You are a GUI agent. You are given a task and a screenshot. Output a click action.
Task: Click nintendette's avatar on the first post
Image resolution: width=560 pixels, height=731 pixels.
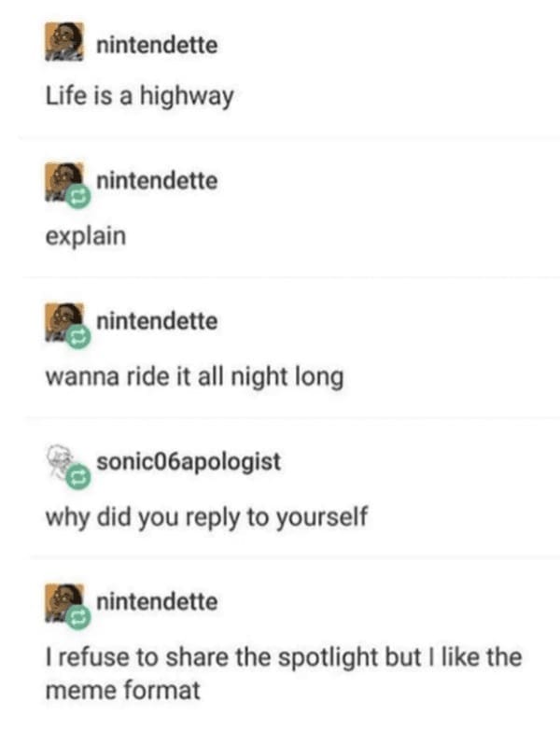click(x=64, y=41)
